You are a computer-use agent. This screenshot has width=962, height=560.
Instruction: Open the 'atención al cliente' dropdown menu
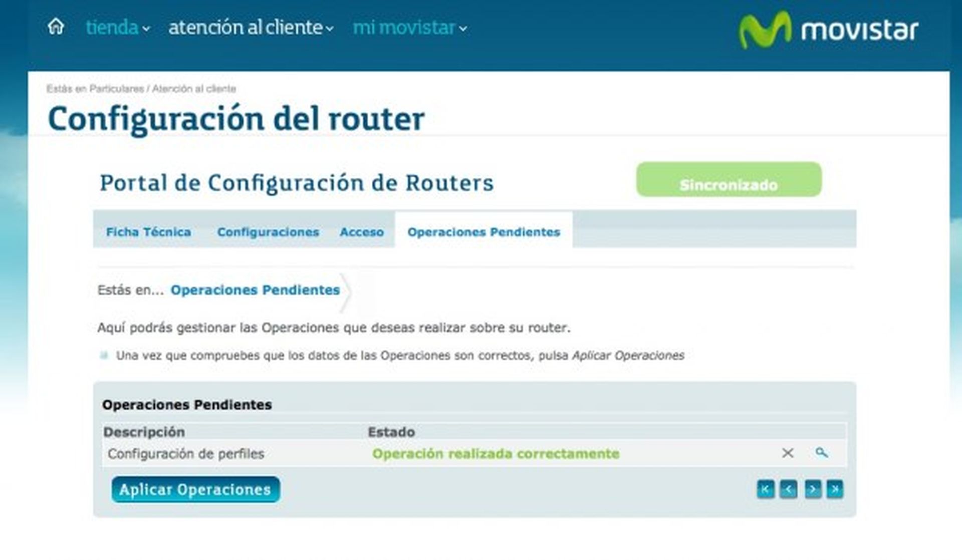[245, 29]
